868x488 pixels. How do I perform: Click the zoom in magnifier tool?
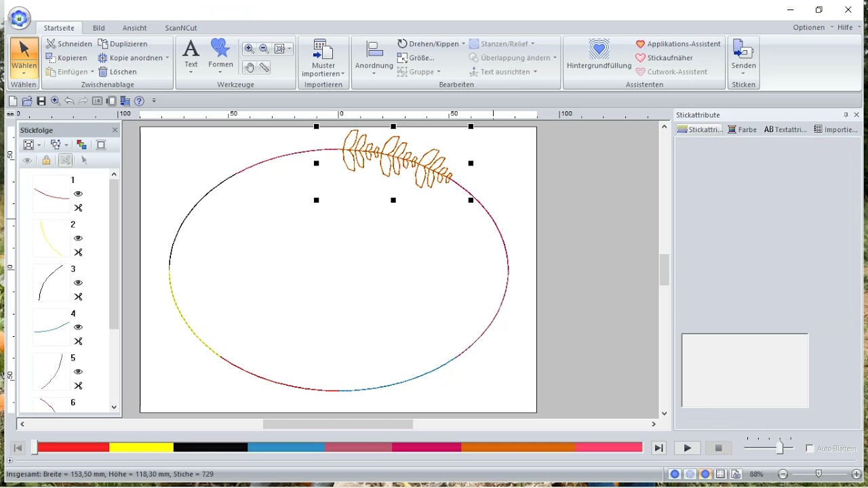click(250, 49)
